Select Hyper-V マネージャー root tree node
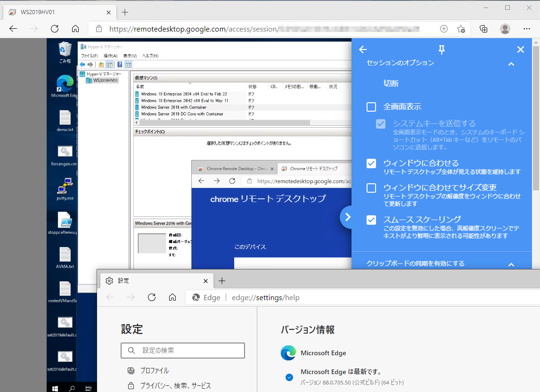Viewport: 540px width, 392px height. tap(100, 74)
